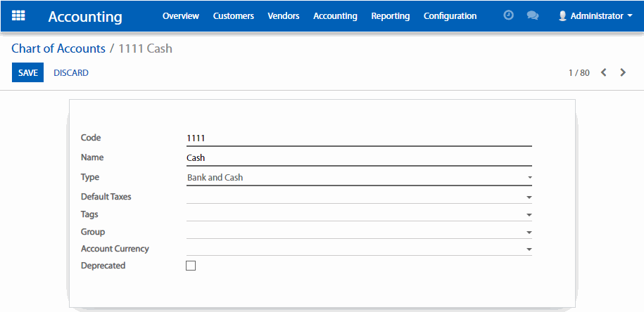Open the Reporting menu

click(390, 15)
